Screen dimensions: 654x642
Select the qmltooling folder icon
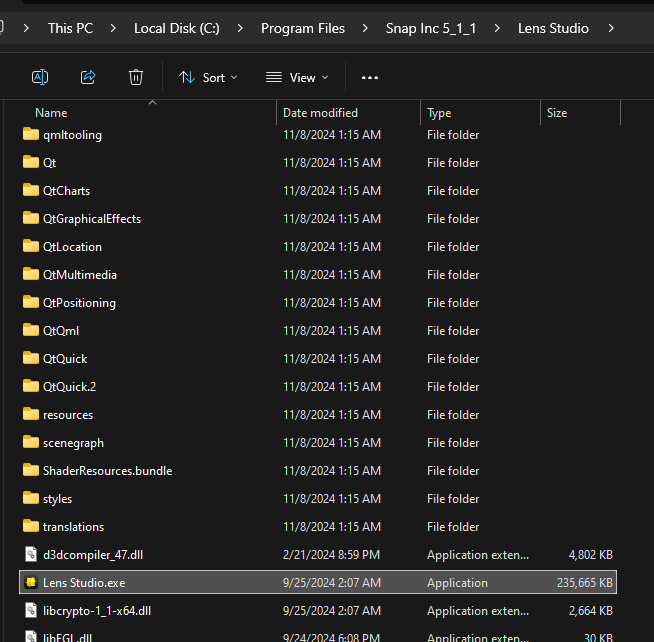coord(31,134)
